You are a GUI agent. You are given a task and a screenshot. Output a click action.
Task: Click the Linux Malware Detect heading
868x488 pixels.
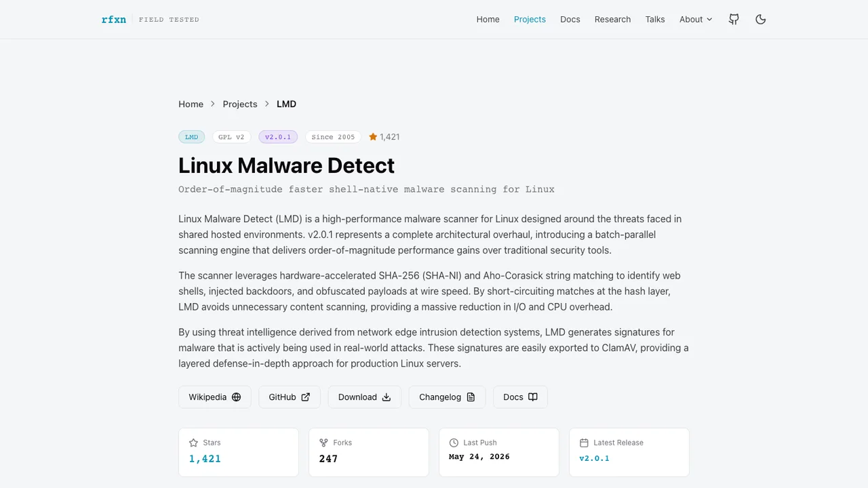click(286, 165)
